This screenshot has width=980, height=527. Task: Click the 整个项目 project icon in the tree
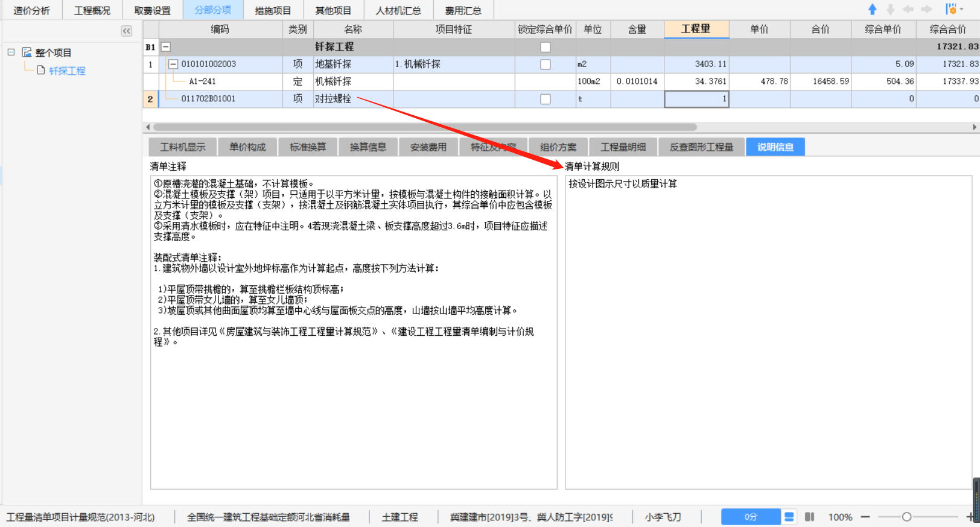pyautogui.click(x=27, y=52)
